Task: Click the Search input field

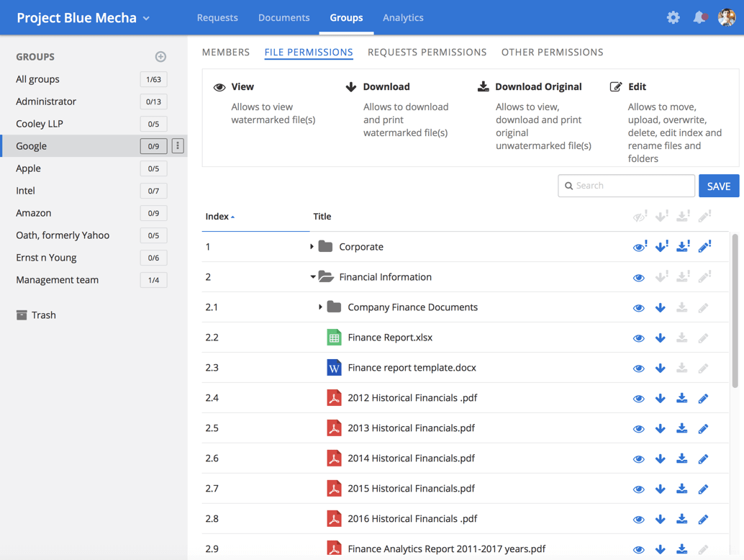Action: 626,186
